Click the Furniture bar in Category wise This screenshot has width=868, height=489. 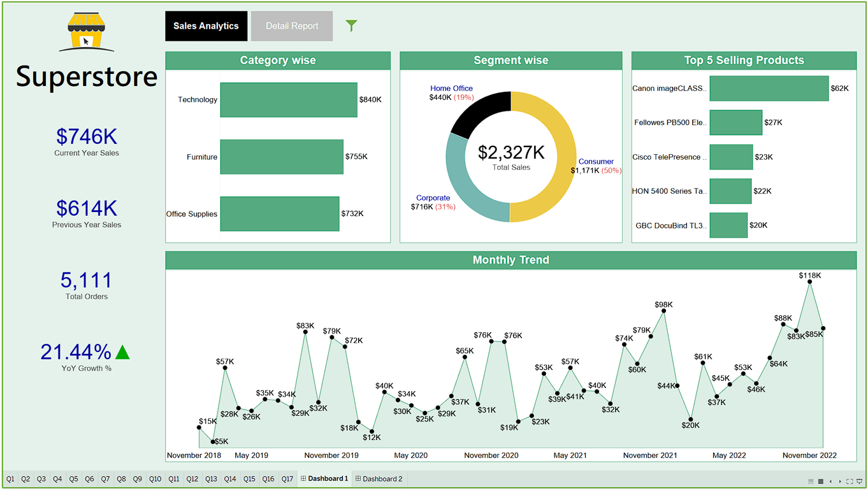281,157
